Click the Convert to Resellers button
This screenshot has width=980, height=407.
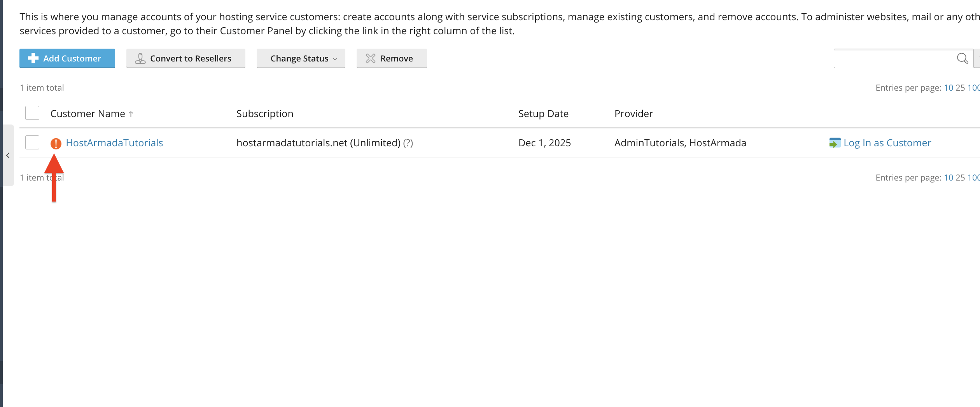coord(185,58)
